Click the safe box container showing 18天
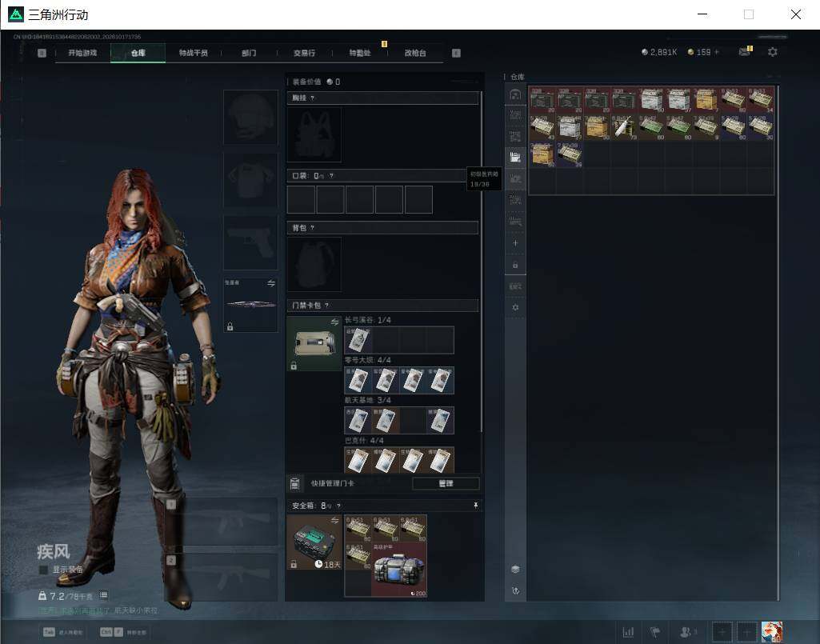 coord(314,542)
